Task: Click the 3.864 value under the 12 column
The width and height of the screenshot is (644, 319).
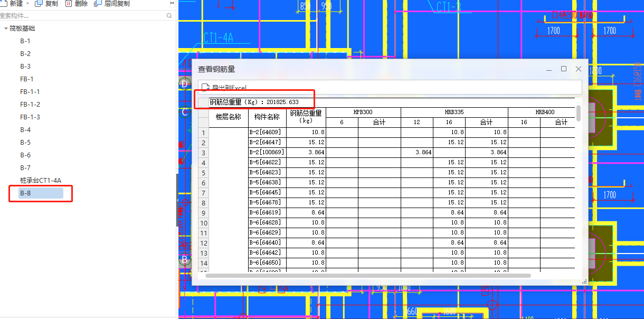Action: pos(417,153)
